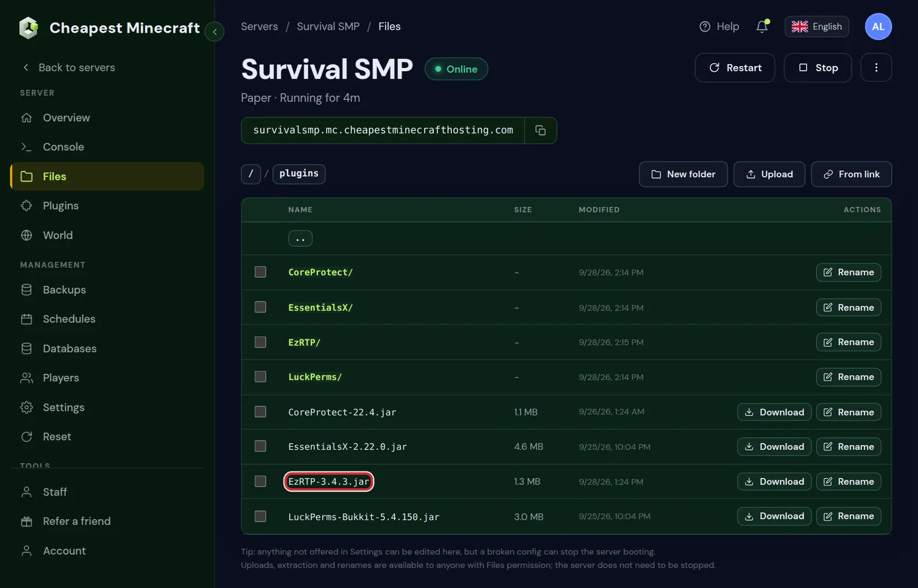Open the LuckPerms/ folder
The image size is (918, 588).
(x=315, y=377)
